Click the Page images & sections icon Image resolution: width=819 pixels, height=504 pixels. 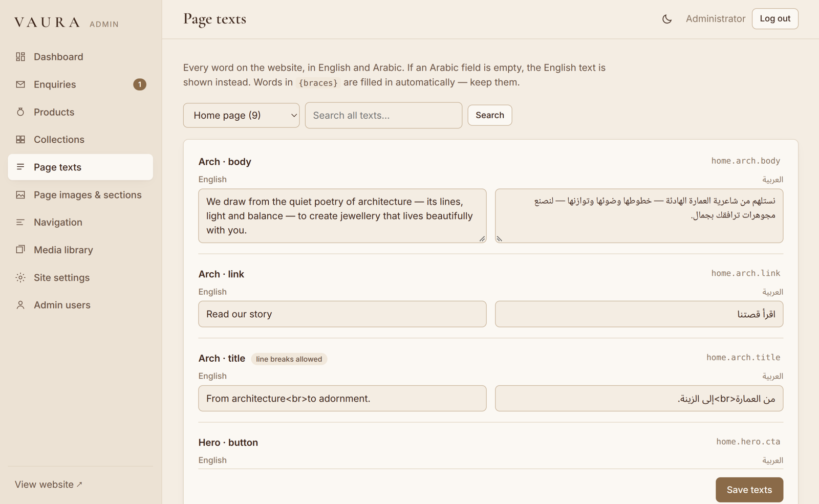coord(20,194)
